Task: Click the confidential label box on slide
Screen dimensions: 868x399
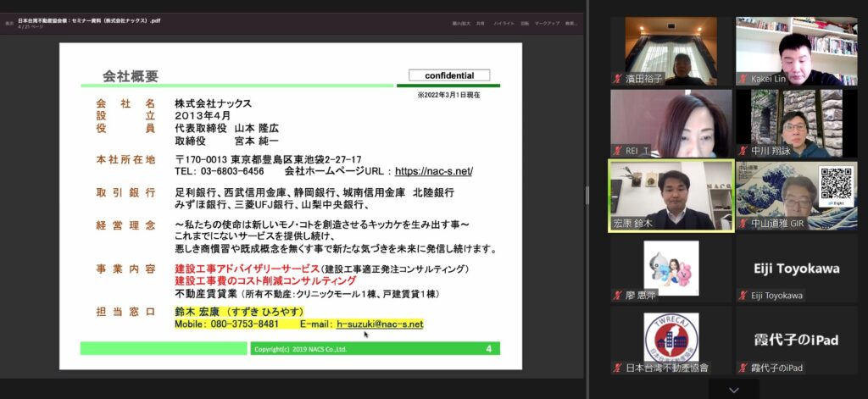Action: coord(449,75)
